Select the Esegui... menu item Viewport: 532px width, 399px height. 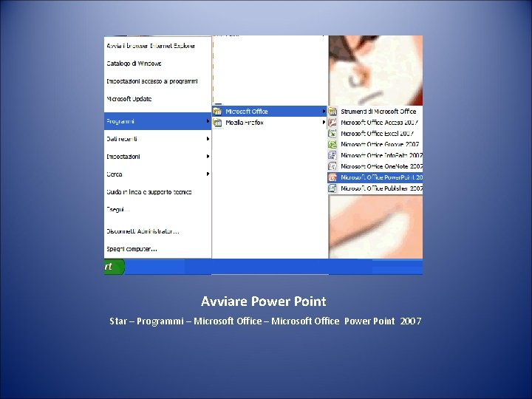118,209
